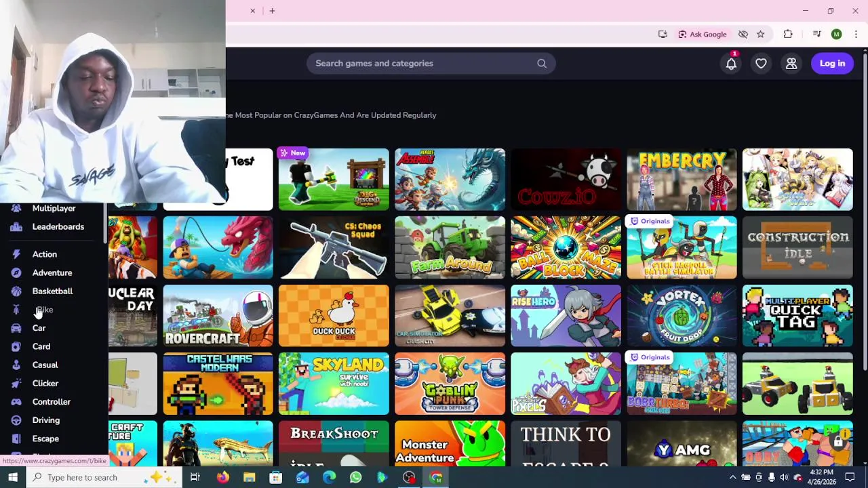Open the Chrome three-dot menu
Image resolution: width=868 pixels, height=488 pixels.
(856, 34)
